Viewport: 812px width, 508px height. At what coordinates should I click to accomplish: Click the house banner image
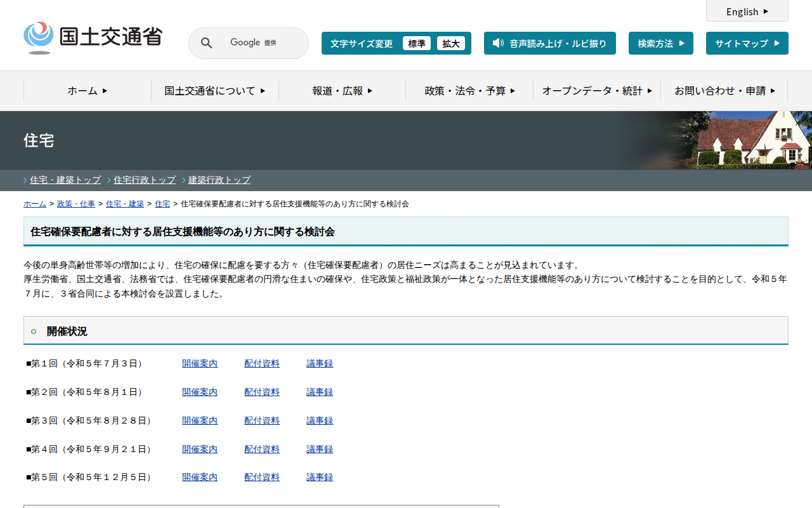click(x=742, y=140)
